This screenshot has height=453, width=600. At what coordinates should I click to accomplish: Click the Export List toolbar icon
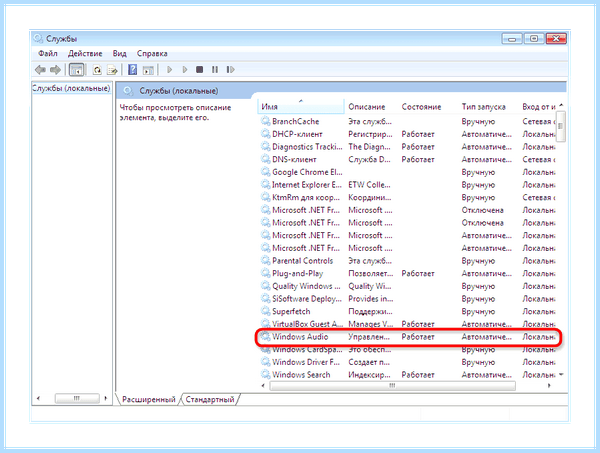[112, 70]
